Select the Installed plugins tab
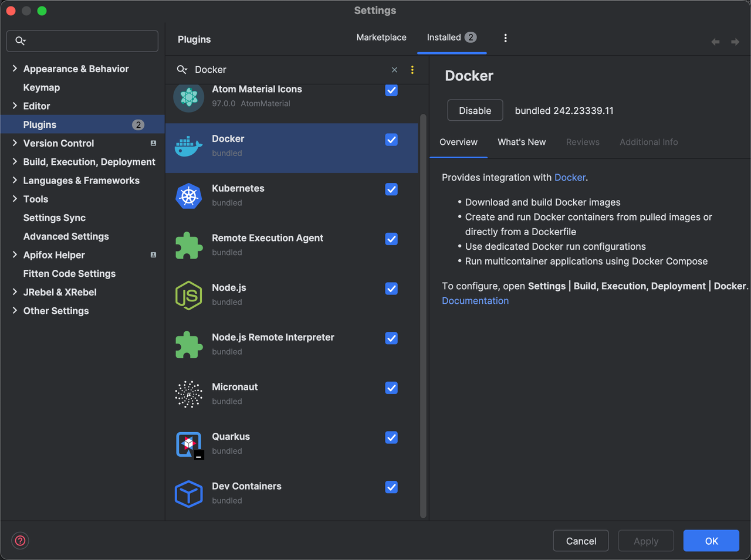 (452, 38)
